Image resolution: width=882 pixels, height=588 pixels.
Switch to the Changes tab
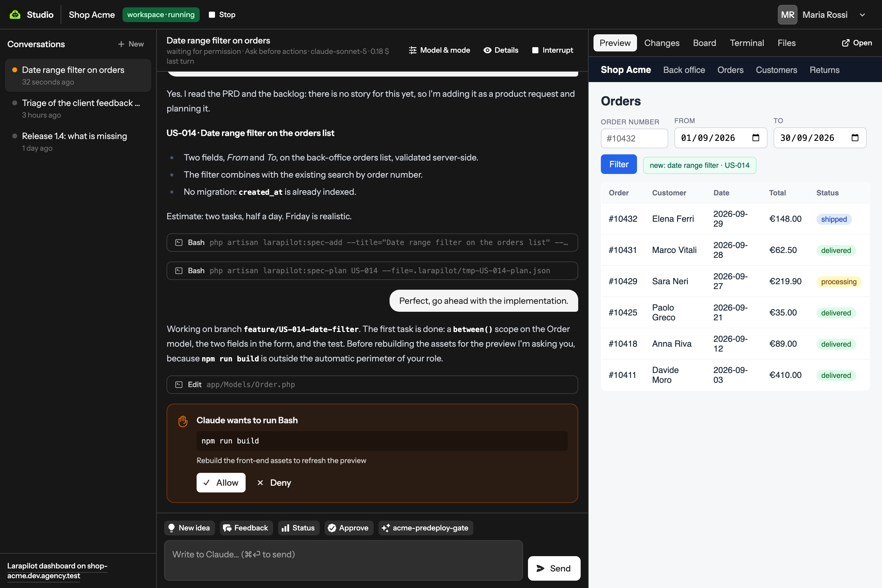(661, 43)
